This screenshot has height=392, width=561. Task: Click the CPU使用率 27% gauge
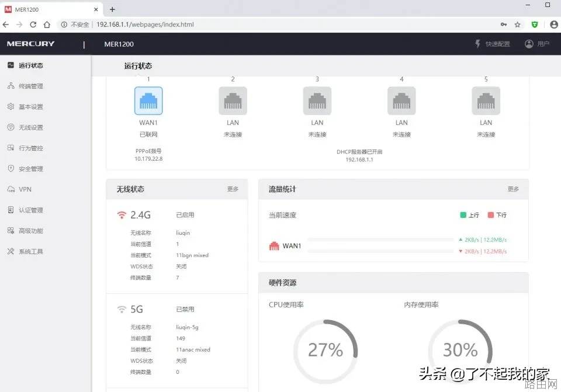tap(325, 351)
